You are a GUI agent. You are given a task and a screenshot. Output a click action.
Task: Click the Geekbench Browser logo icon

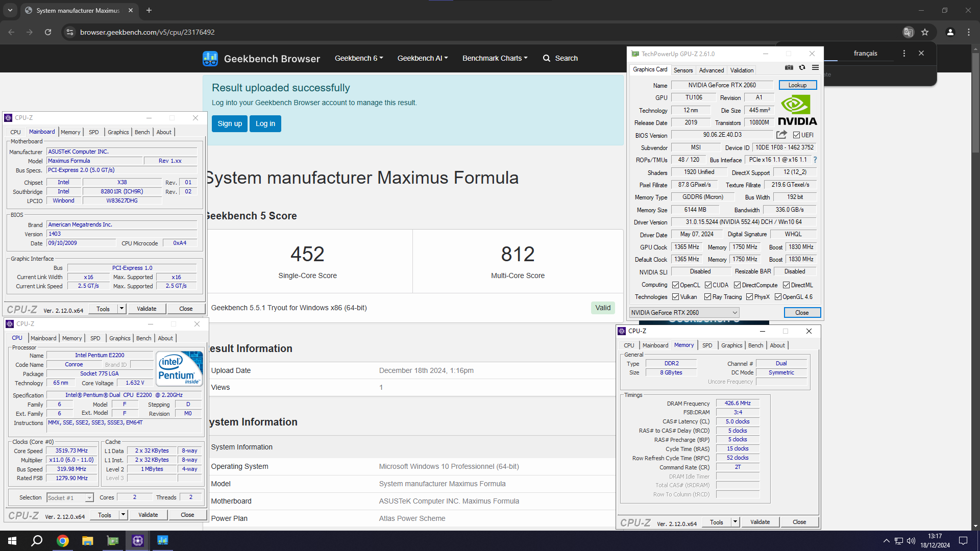click(210, 59)
